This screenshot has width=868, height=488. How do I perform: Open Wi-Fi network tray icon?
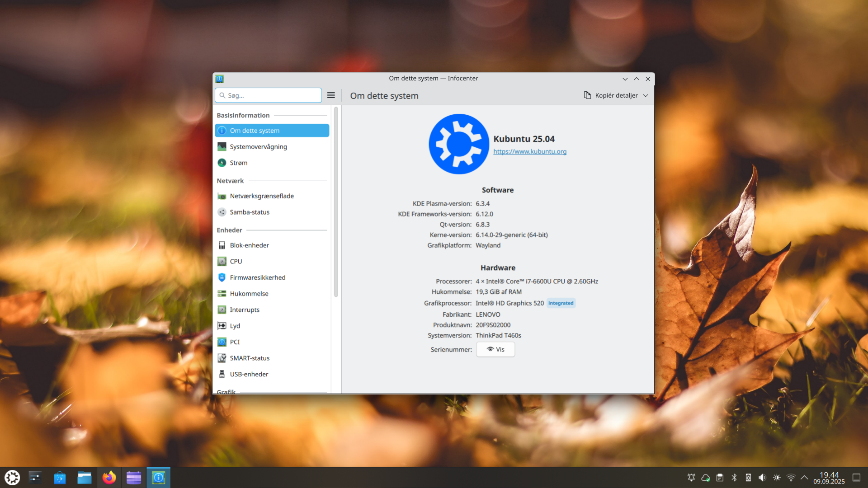tap(791, 478)
